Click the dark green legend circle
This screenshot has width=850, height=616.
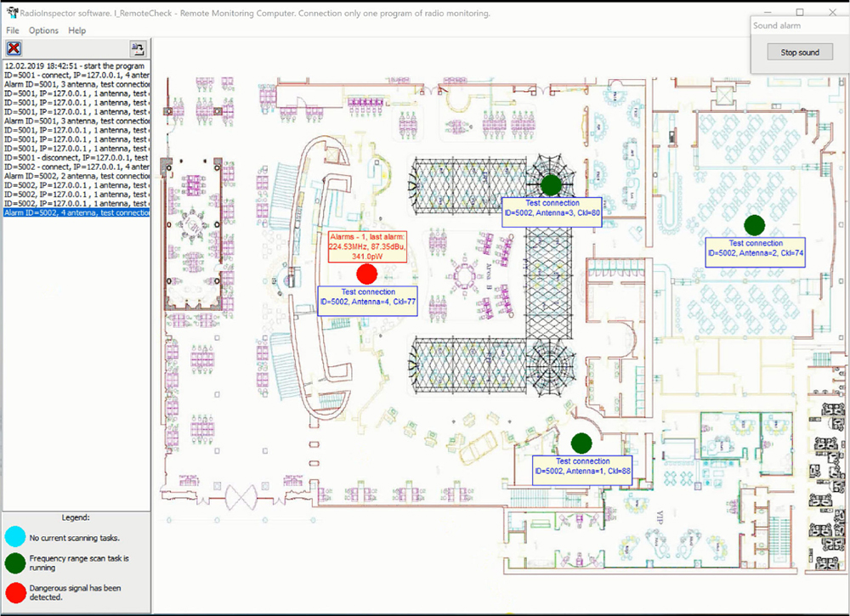(x=14, y=563)
